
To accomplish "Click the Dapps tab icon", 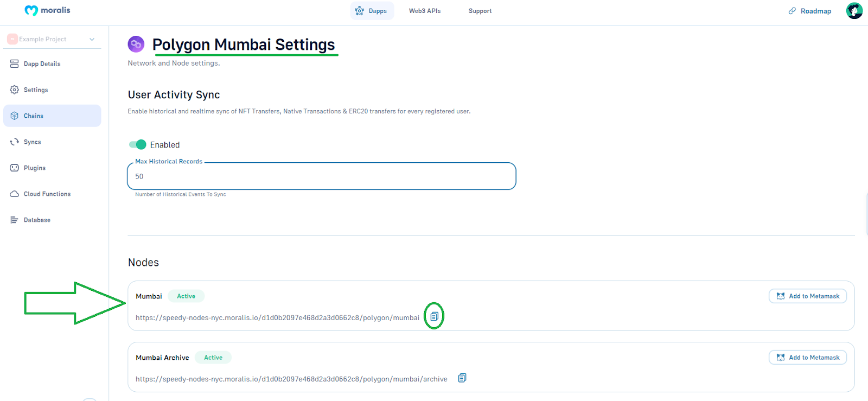I will point(359,11).
